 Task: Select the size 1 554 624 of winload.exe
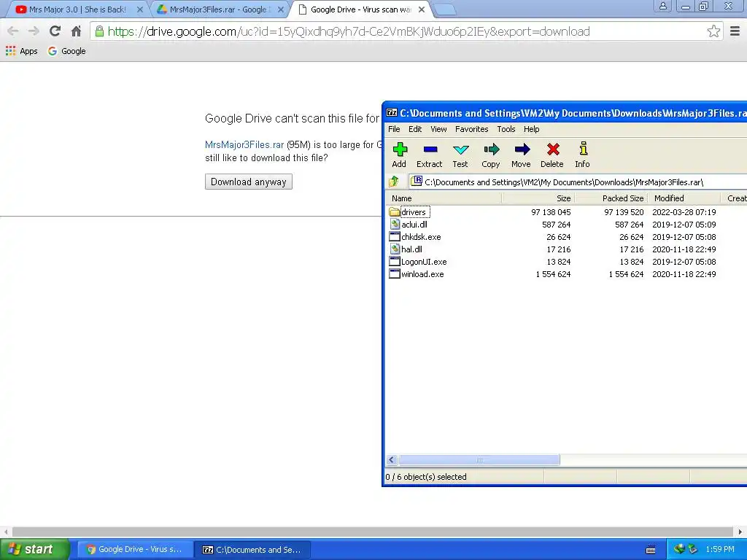point(553,274)
